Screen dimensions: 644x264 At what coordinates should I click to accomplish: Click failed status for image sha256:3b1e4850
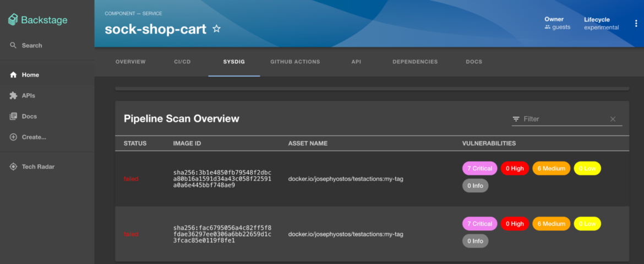pyautogui.click(x=131, y=179)
